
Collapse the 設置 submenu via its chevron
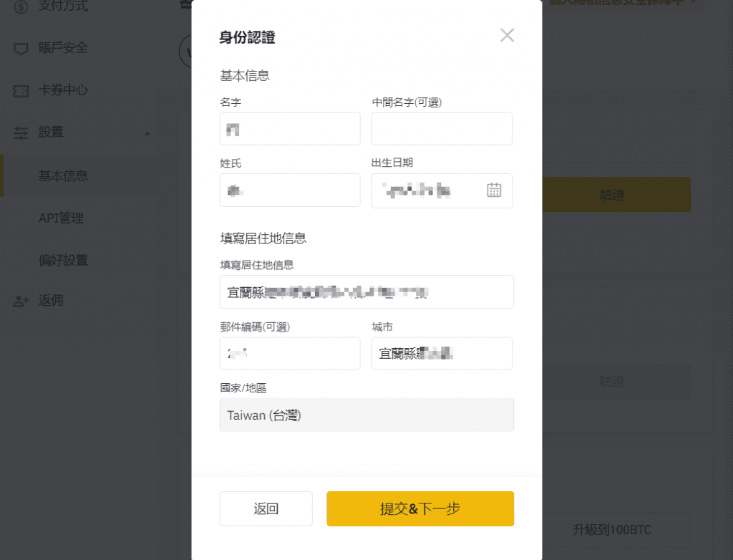[x=148, y=132]
